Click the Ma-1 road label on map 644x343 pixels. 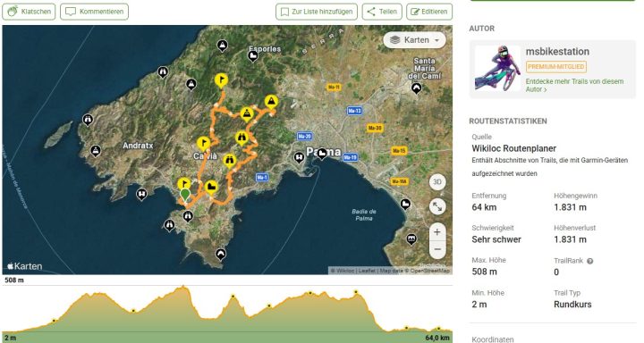point(261,177)
